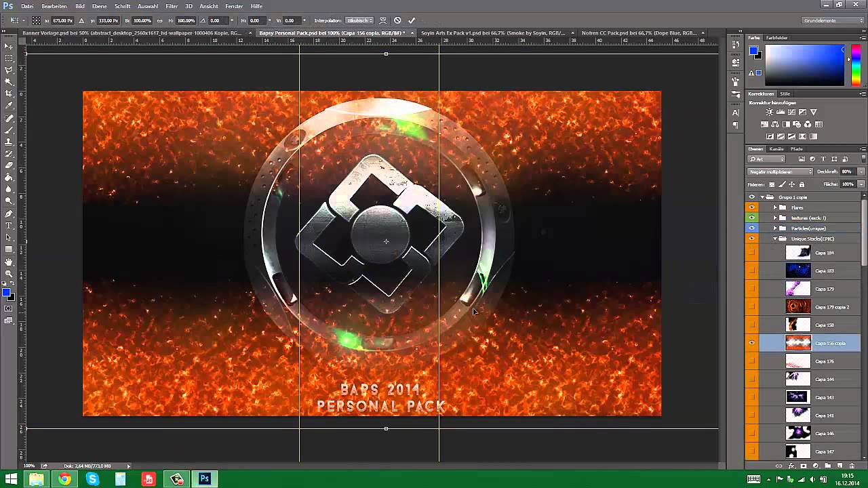Screen dimensions: 868x488
Task: Hide the textures group
Action: 751,218
